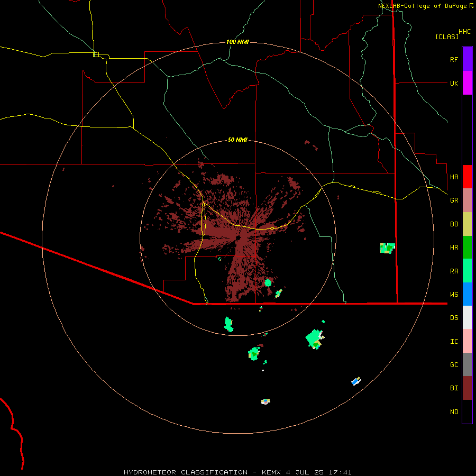The width and height of the screenshot is (476, 476).
Task: Click the RF legend label
Action: (454, 59)
